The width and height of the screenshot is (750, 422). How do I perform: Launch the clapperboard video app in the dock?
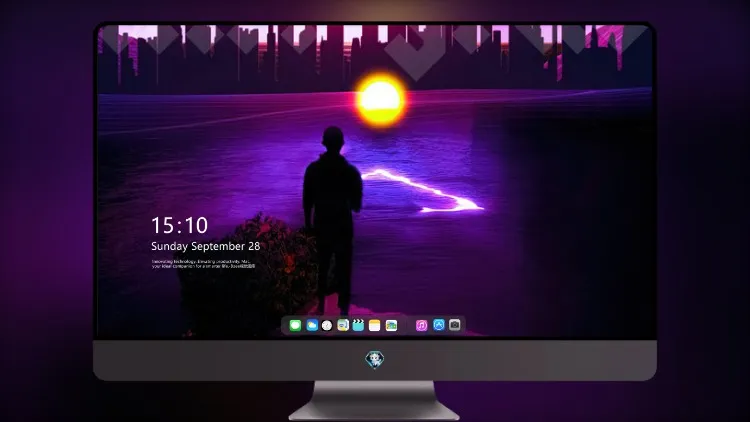358,325
